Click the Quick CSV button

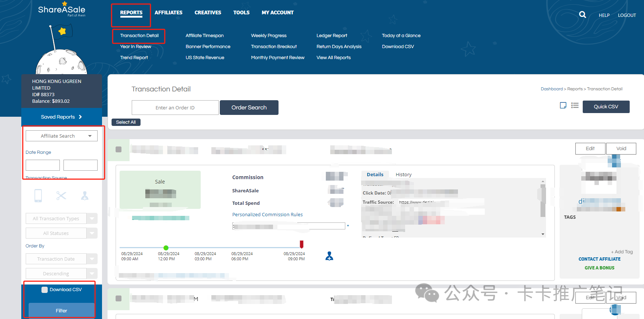coord(606,107)
